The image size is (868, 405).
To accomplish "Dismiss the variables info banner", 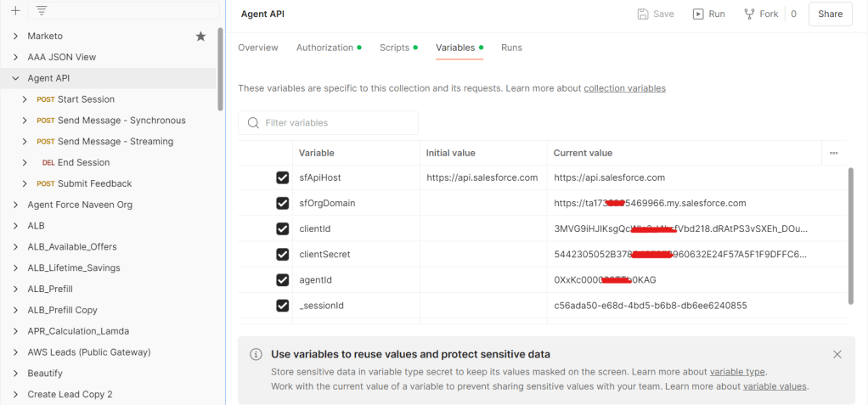I will pyautogui.click(x=837, y=355).
